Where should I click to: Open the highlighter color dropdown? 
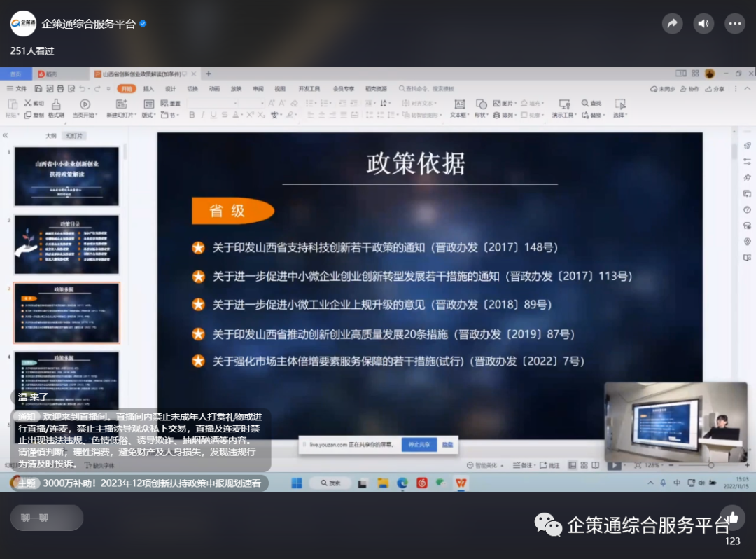coord(296,116)
